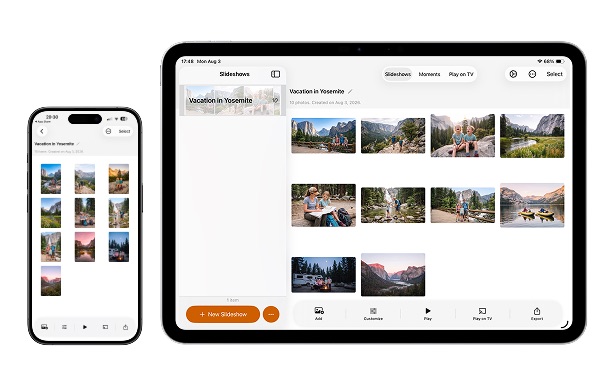The width and height of the screenshot is (600, 385).
Task: Switch to the Moments tab
Action: 429,74
